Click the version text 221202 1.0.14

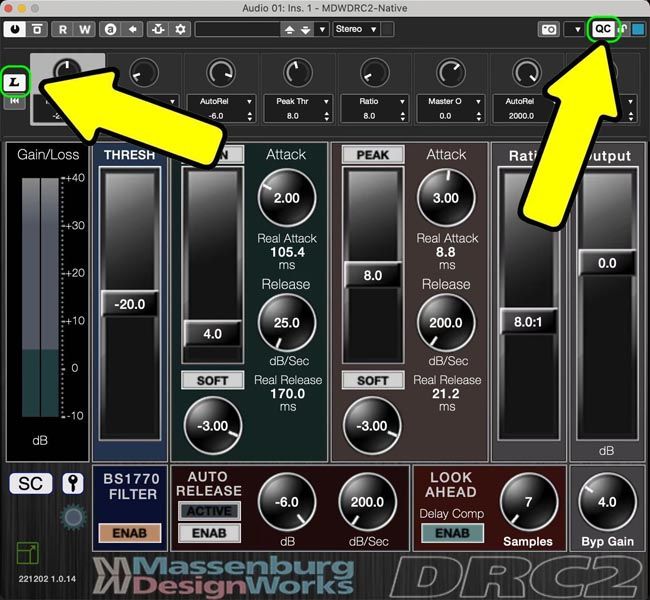[x=47, y=579]
